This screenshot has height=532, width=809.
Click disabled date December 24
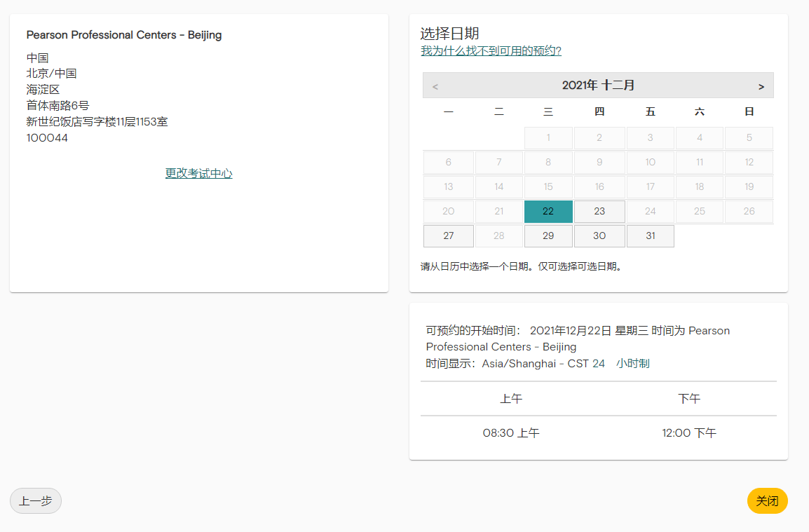[x=651, y=212]
